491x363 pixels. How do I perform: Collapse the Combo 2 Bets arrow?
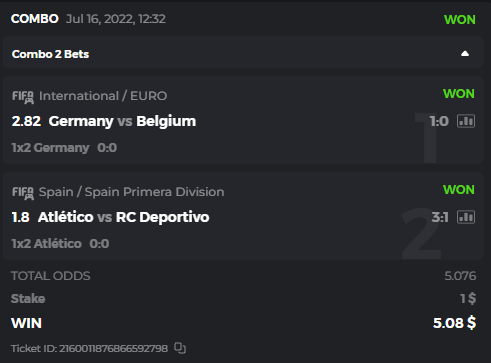pyautogui.click(x=465, y=54)
